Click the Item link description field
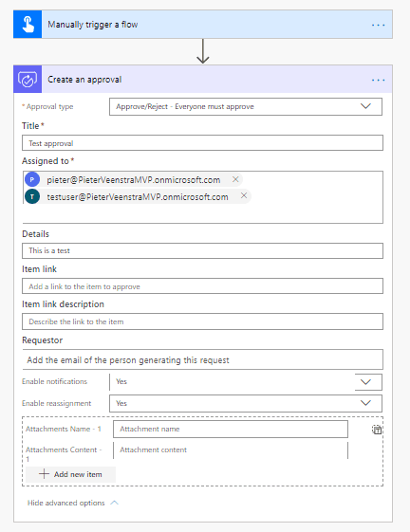 202,321
